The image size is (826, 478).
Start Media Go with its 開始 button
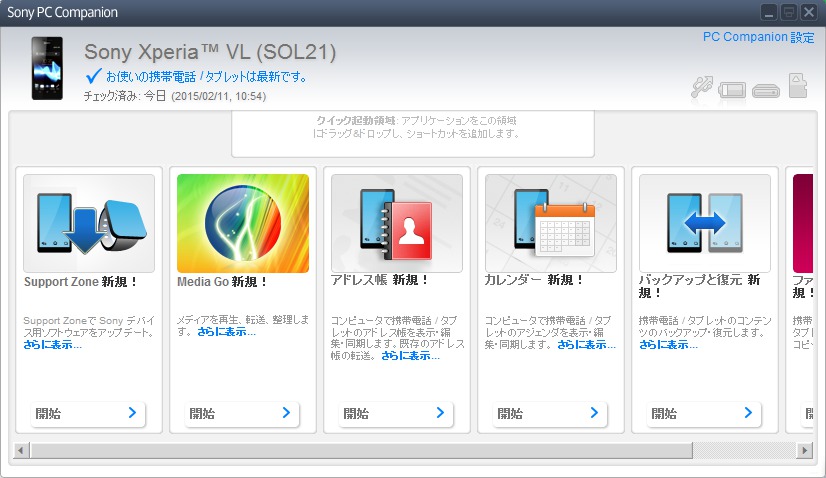click(x=241, y=414)
